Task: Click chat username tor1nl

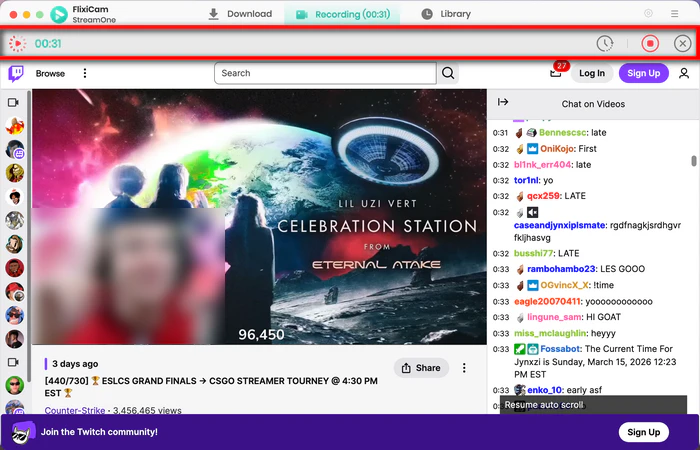Action: point(526,180)
